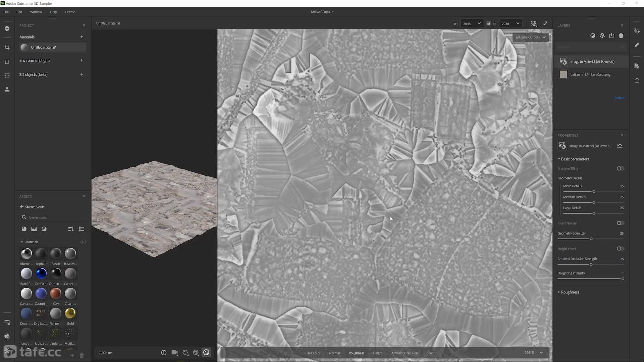Open the asset sort options icon
The width and height of the screenshot is (644, 362).
[x=71, y=229]
